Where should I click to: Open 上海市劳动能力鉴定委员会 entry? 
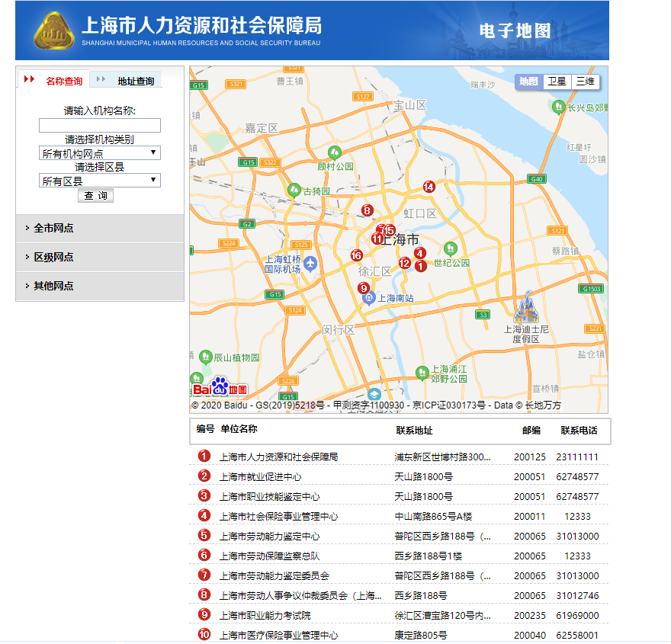pyautogui.click(x=274, y=576)
